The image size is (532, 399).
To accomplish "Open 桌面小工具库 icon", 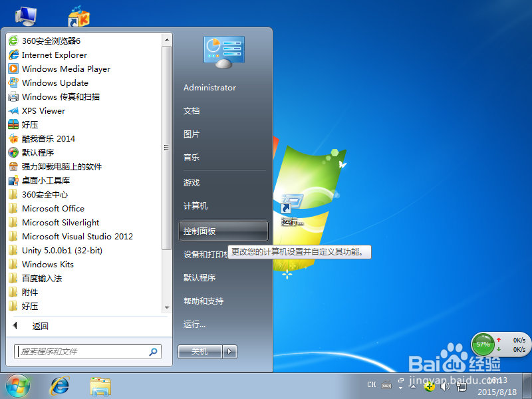I will (x=13, y=180).
